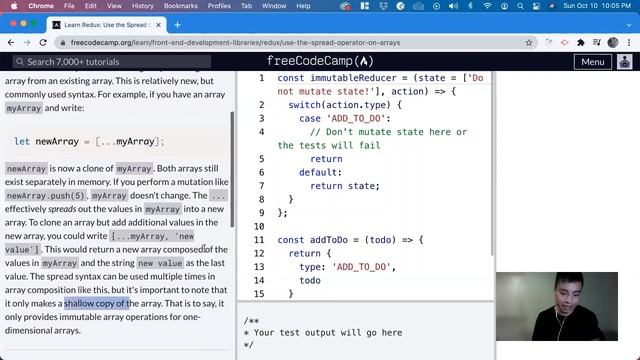Open the media control playlist icon
640x360 pixels.
pyautogui.click(x=597, y=42)
